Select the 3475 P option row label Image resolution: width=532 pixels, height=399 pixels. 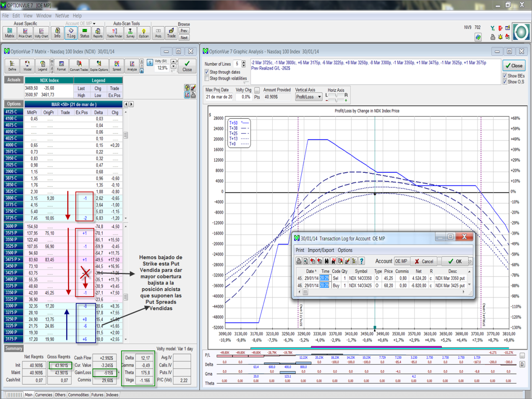tap(13, 259)
